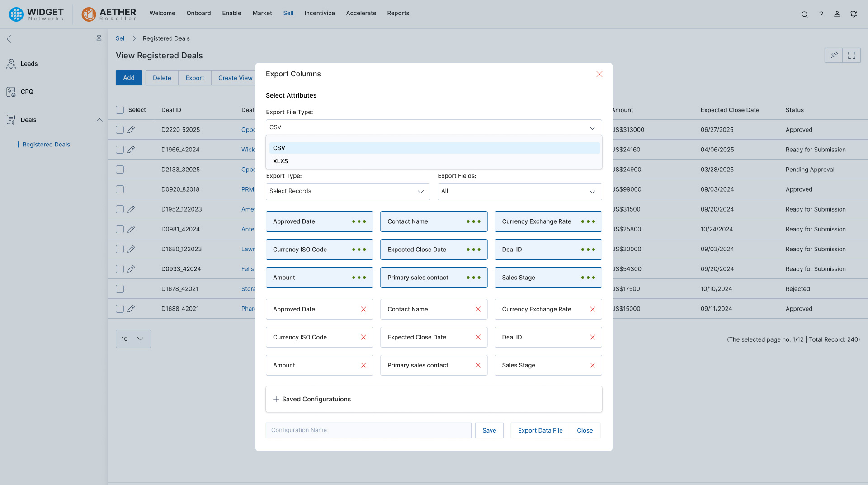Open the Incentivize navigation menu
This screenshot has height=485, width=868.
(x=319, y=13)
